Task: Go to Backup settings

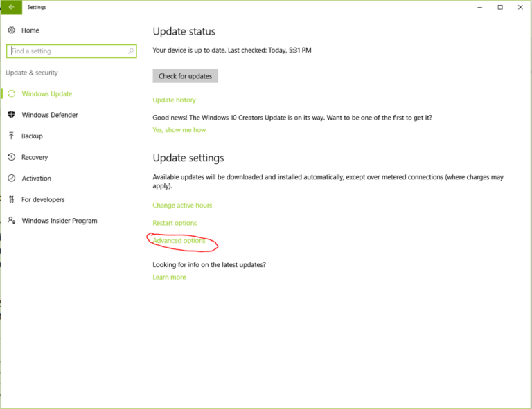Action: point(32,136)
